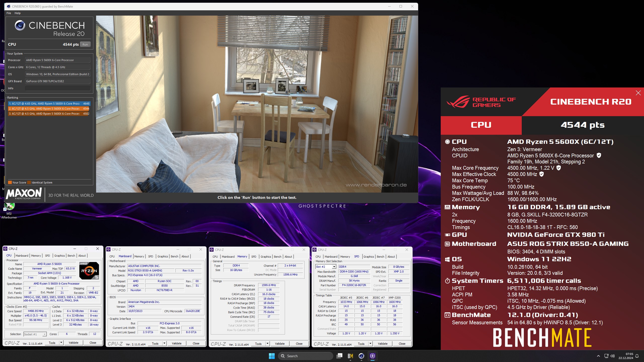Select ranking entry scoring 4544 points
This screenshot has width=644, height=362.
click(49, 109)
